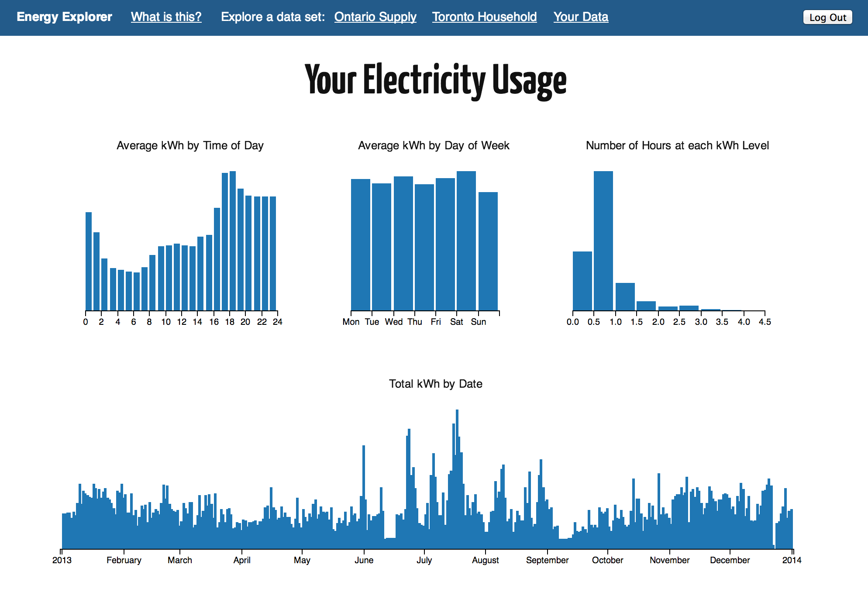Viewport: 868px width, 599px height.
Task: Click the Log Out button
Action: 827,17
